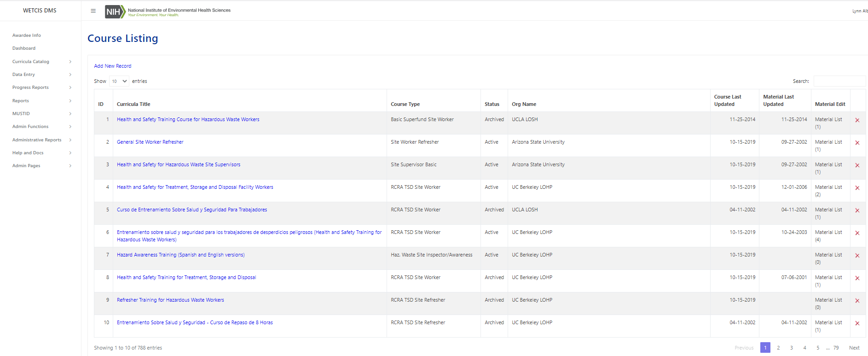
Task: Expand Admin Functions submenu
Action: 41,126
